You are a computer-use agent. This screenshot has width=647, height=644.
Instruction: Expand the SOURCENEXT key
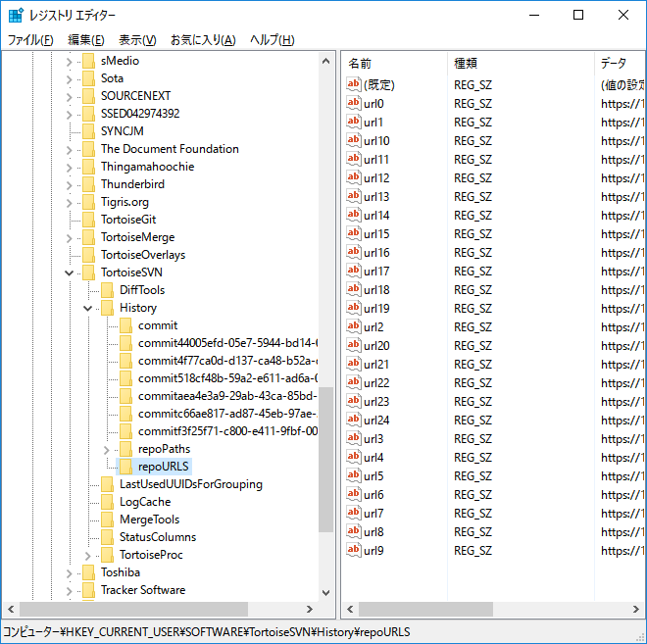69,97
